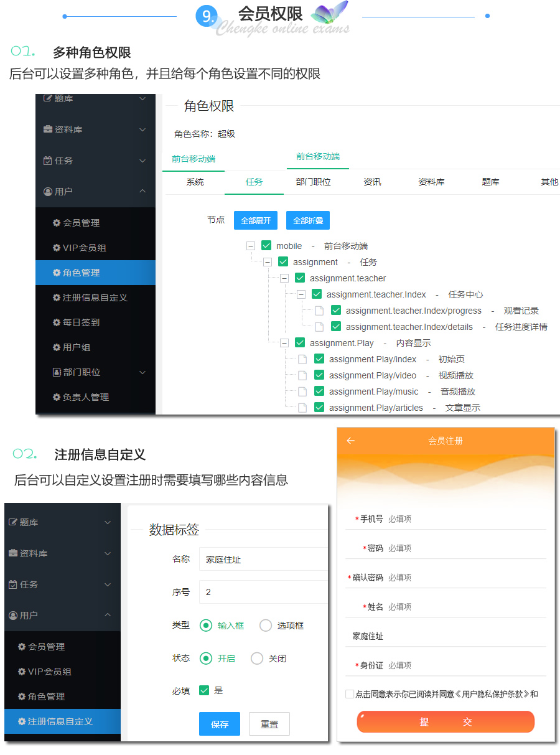560x755 pixels.
Task: Click the back arrow in 会员注册 header
Action: coord(351,441)
